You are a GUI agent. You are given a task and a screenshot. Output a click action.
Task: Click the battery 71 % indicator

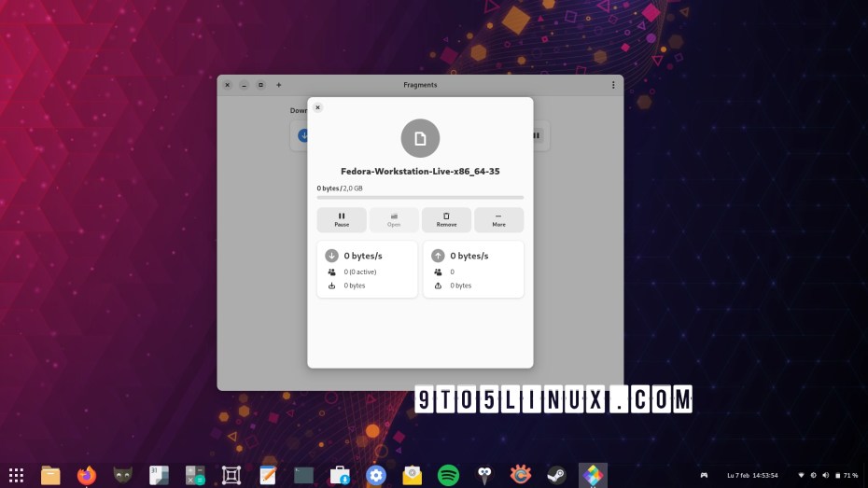(x=847, y=475)
